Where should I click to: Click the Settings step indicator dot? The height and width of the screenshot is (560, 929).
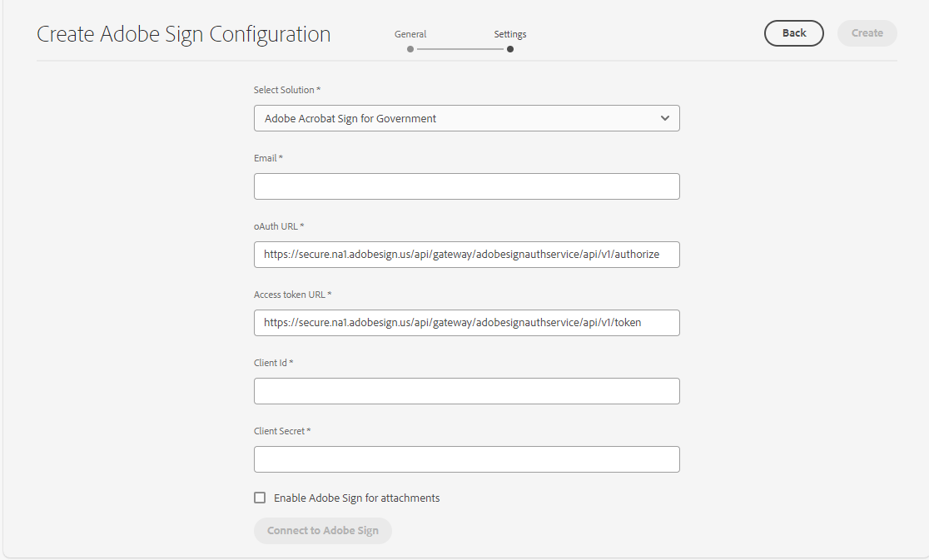510,49
